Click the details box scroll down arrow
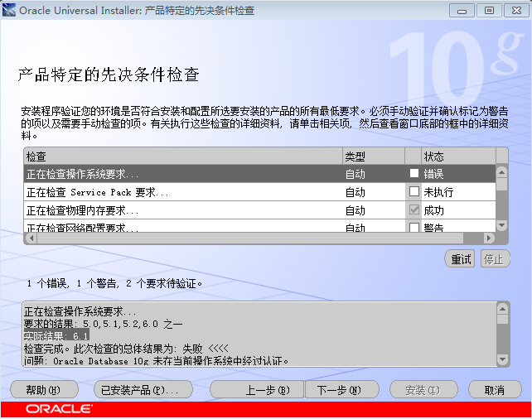 [502, 359]
